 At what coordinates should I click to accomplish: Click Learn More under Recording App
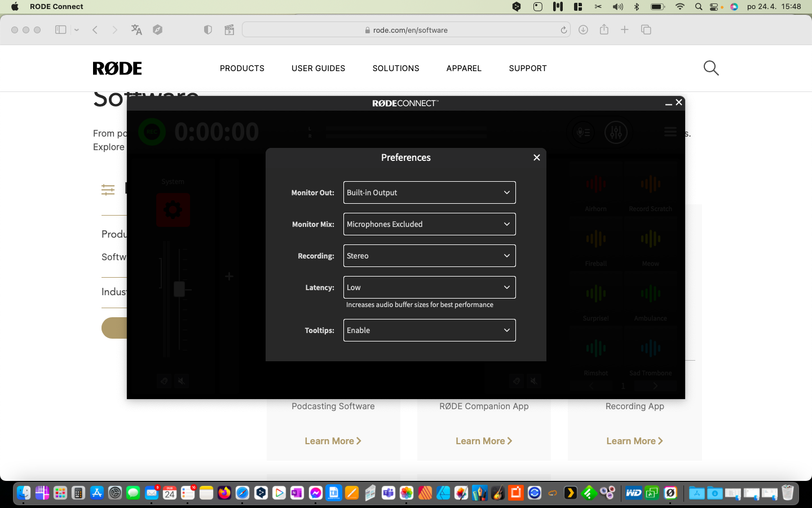point(634,441)
